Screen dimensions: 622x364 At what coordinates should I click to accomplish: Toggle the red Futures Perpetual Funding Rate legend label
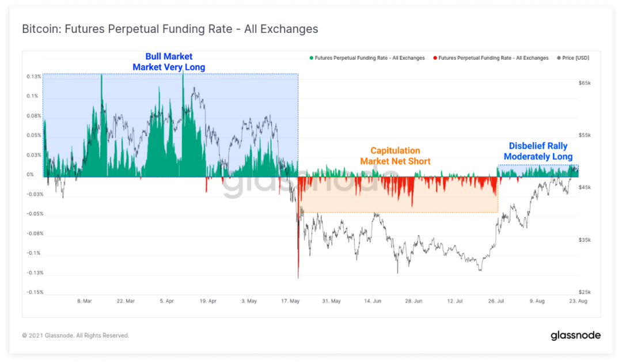tap(494, 58)
